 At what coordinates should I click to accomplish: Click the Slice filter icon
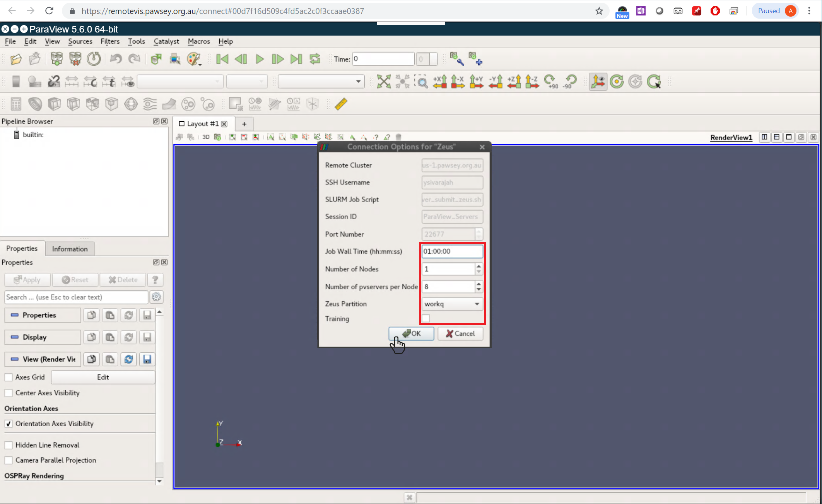(x=73, y=104)
